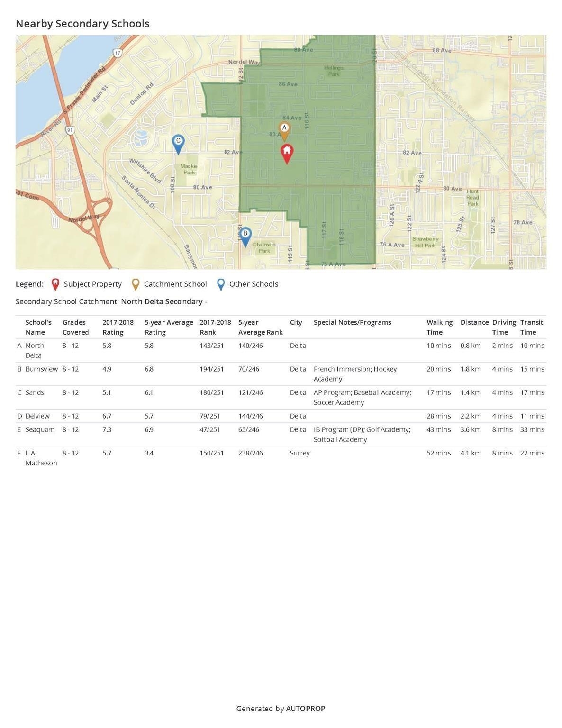The height and width of the screenshot is (728, 562).
Task: Click the 5-year Average Rating column header
Action: [169, 327]
